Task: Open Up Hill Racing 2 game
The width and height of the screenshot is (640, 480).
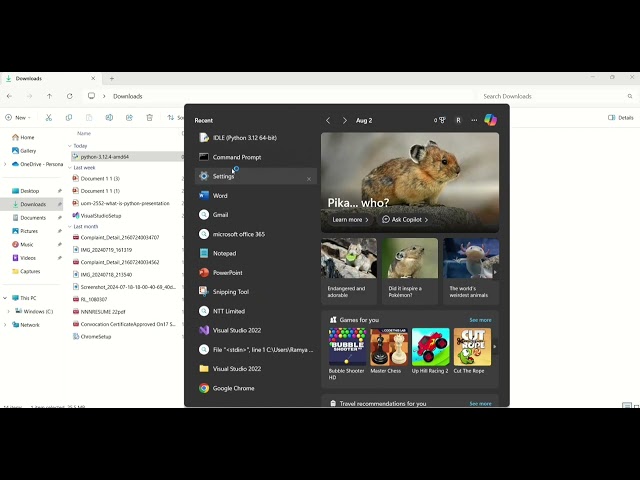Action: click(x=430, y=351)
